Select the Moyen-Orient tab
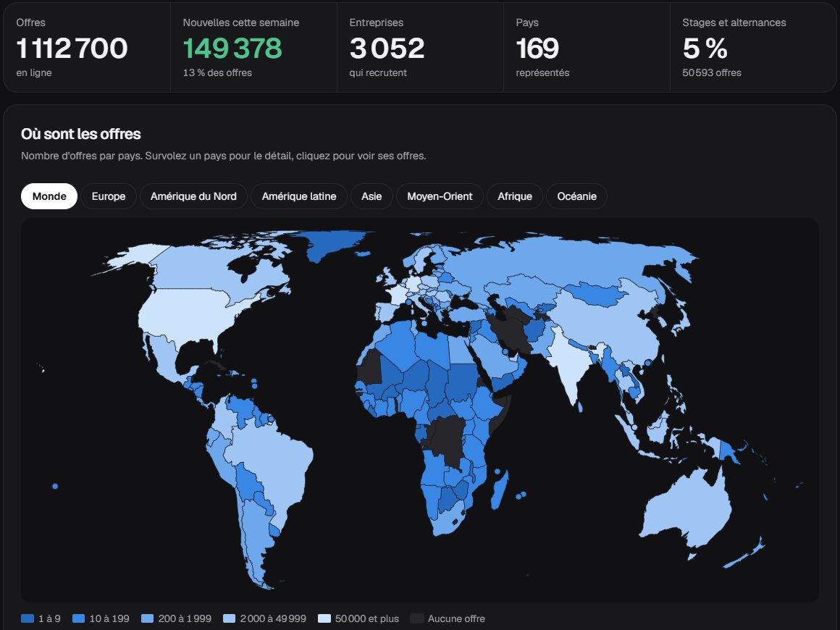The width and height of the screenshot is (840, 630). click(440, 196)
